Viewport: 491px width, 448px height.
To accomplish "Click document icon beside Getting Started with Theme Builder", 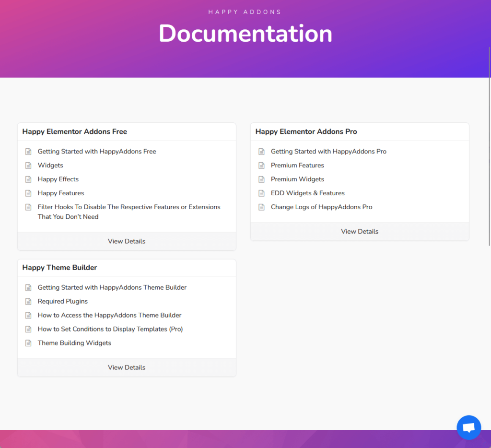I will click(28, 288).
